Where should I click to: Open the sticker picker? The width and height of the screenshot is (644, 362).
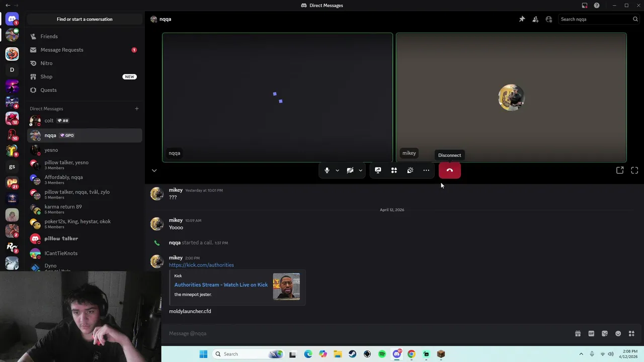(605, 333)
